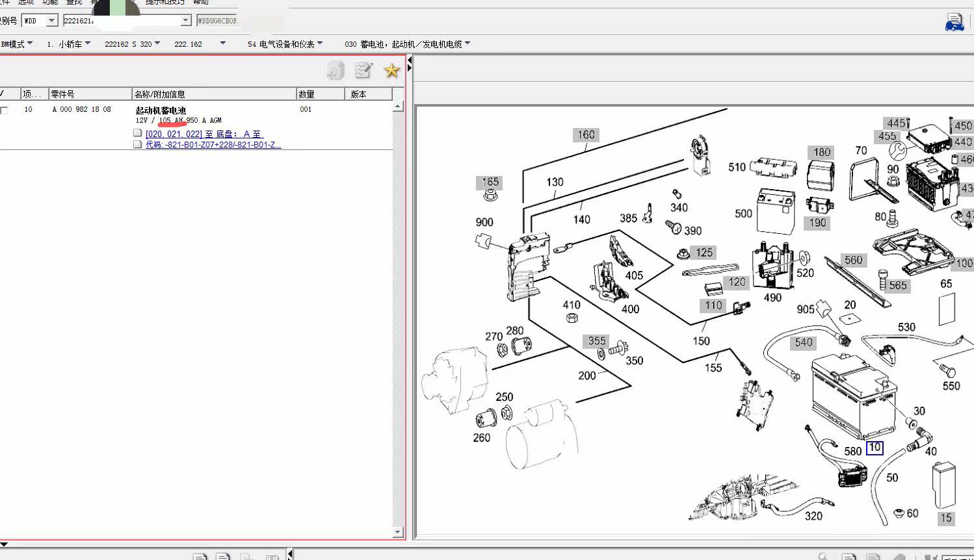Select callout 580 in the diagram

tap(852, 451)
